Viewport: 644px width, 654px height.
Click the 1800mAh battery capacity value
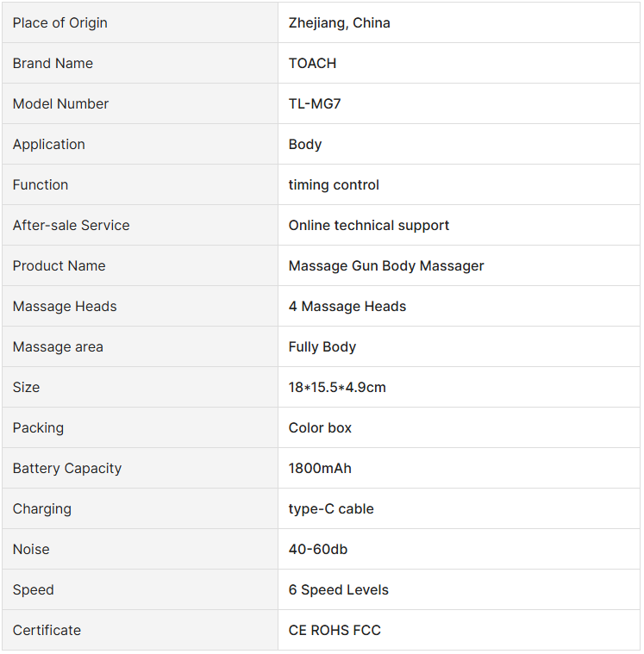pyautogui.click(x=320, y=469)
